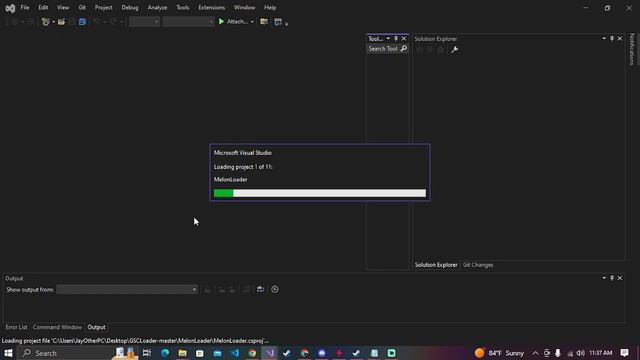Open the Windows action center notifications icon

point(624,353)
